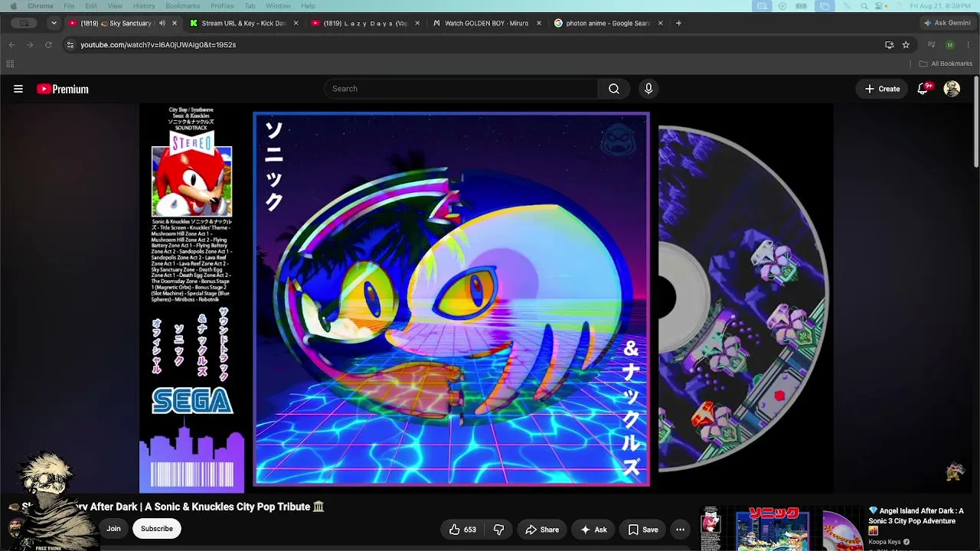Screen dimensions: 980x551
Task: Click the search magnifier button
Action: (614, 89)
